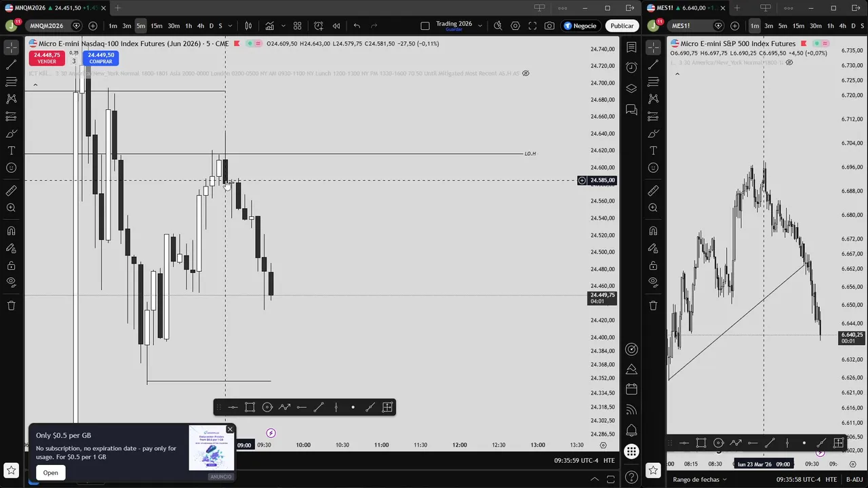Toggle the ICT Killzones indicator eye on left chart
Screen dimensions: 868x488
coord(526,73)
